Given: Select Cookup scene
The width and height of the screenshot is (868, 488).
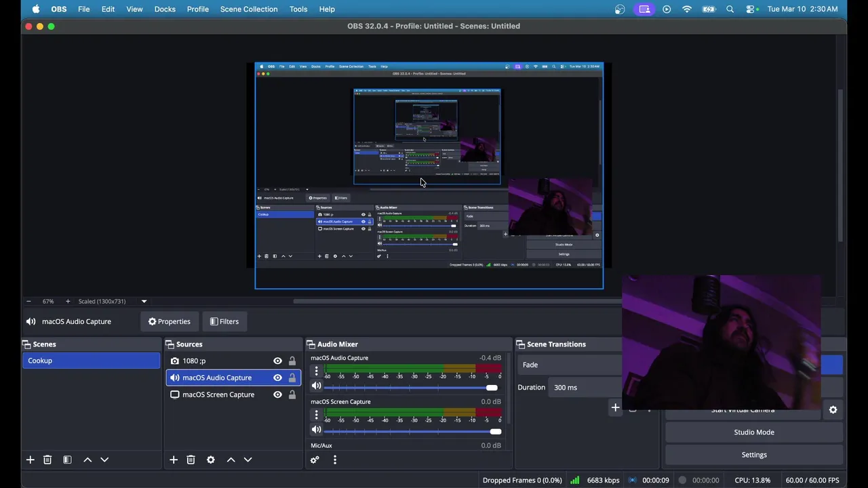Looking at the screenshot, I should [92, 361].
